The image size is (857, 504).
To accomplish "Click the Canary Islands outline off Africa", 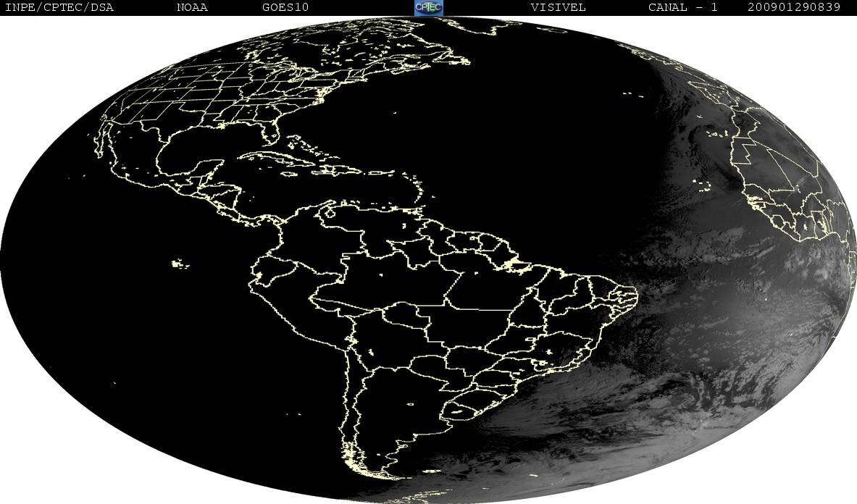I will [716, 133].
